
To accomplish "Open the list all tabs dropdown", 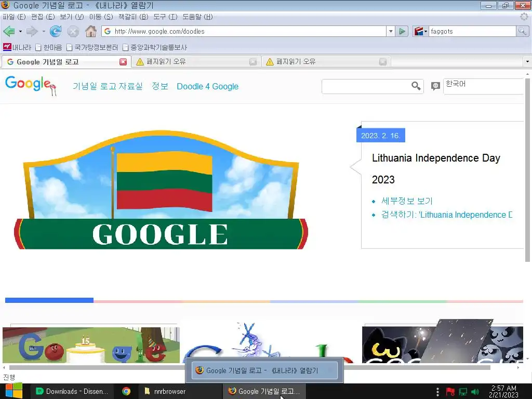I will coord(527,62).
